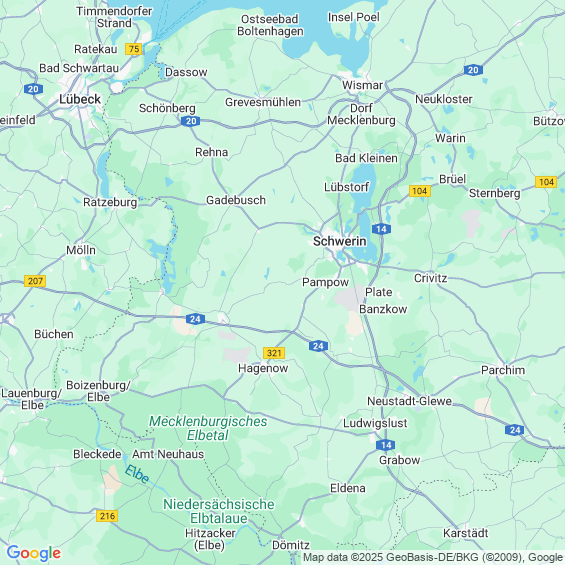
Task: Select the Schwerin city label
Action: tap(339, 241)
